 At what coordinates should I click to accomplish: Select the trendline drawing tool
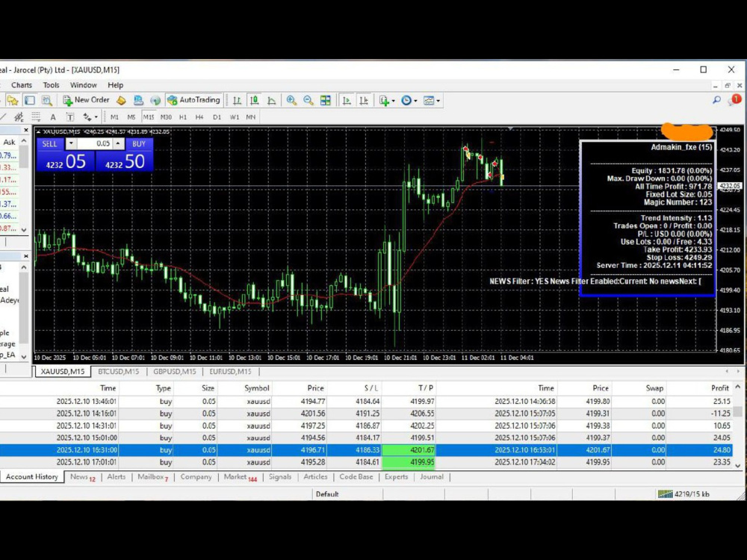click(x=3, y=116)
